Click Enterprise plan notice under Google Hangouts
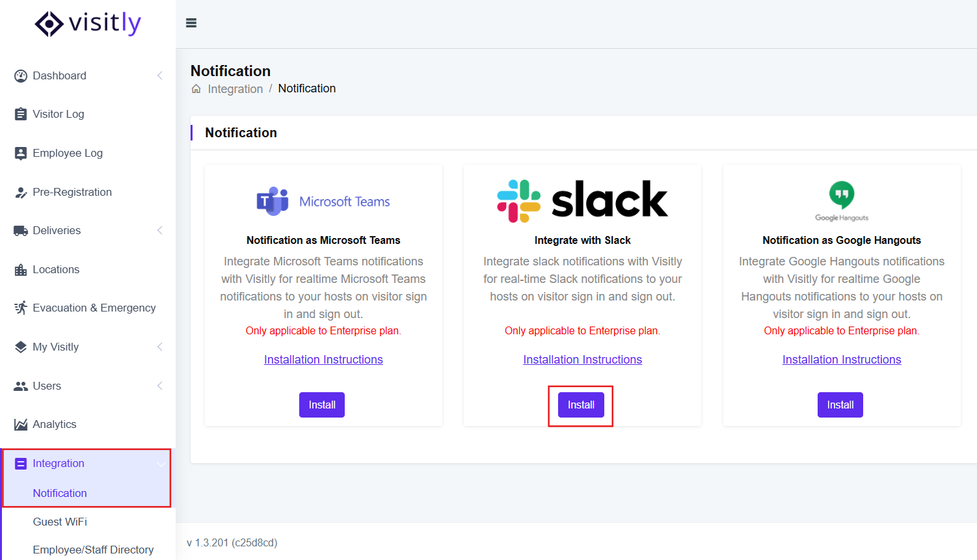 pos(842,331)
